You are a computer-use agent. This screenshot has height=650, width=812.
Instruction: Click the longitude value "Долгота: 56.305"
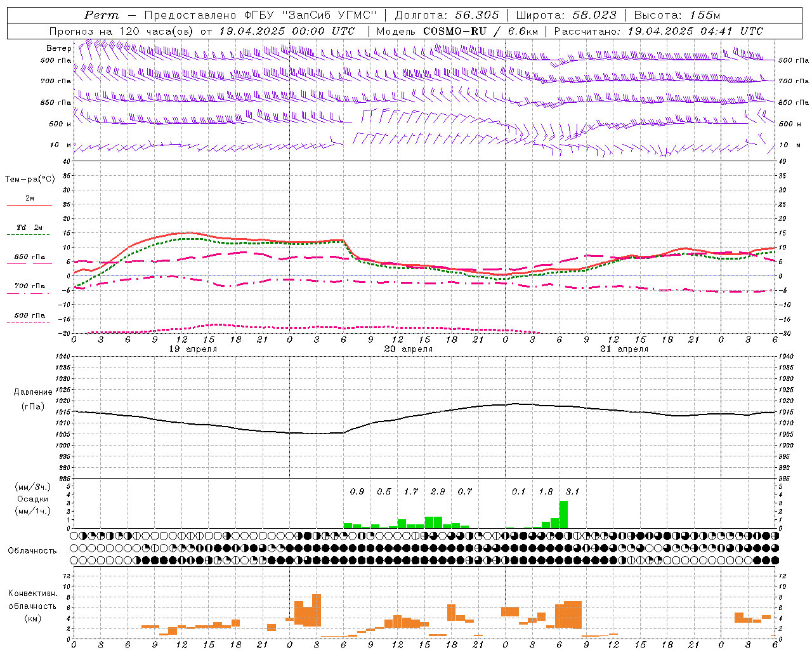[x=447, y=15]
